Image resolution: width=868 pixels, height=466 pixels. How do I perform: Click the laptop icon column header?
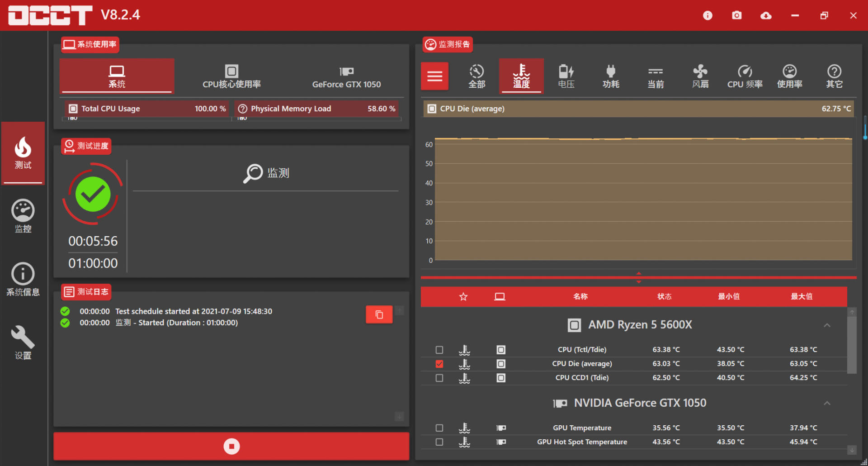[500, 297]
